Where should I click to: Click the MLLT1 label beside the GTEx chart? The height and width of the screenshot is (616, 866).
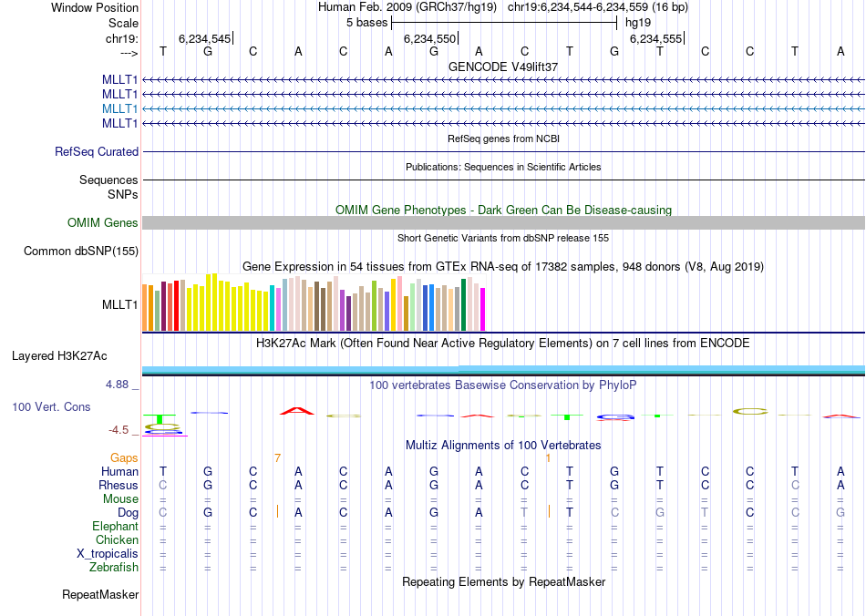(x=119, y=304)
